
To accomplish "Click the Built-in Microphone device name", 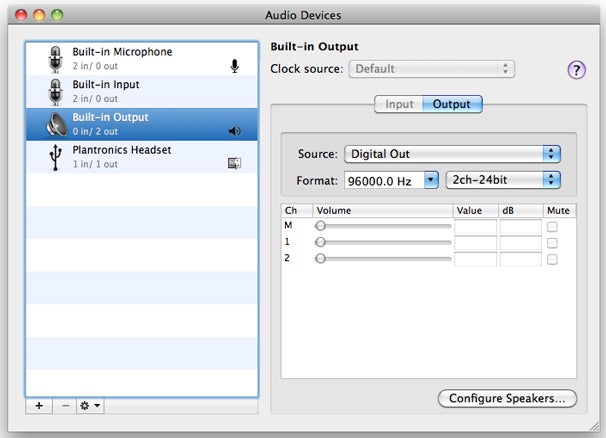I will point(122,52).
